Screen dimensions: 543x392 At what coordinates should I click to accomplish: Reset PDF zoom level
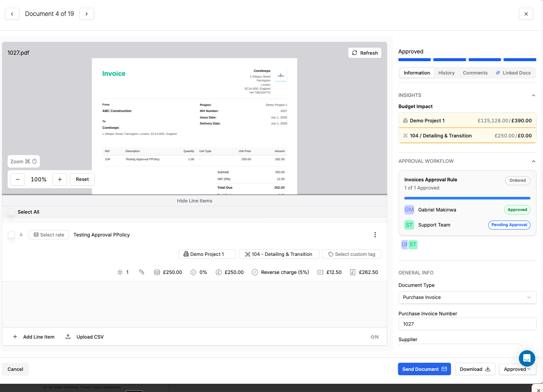coord(82,179)
